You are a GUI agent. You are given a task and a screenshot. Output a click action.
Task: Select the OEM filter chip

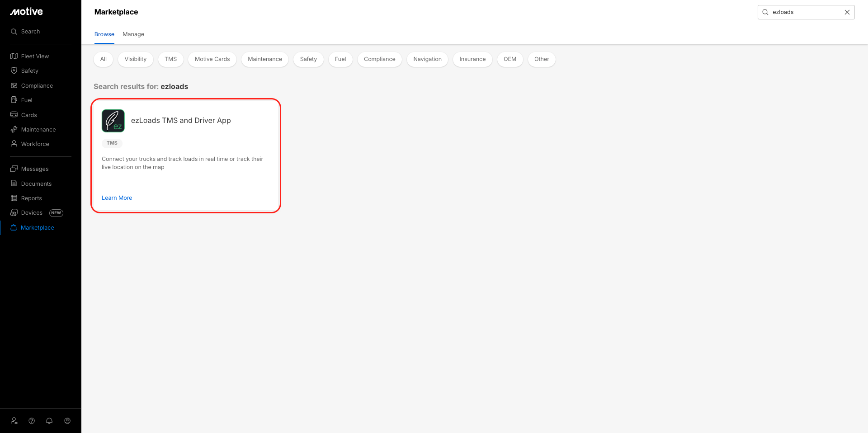(x=510, y=59)
